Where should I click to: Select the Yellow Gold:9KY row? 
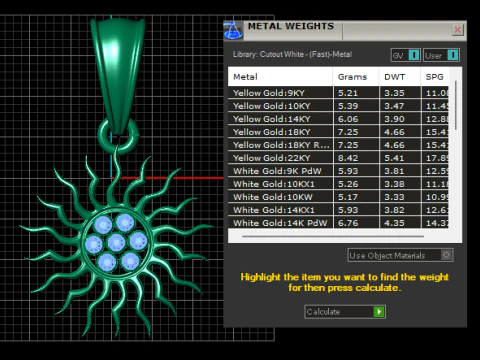point(338,93)
